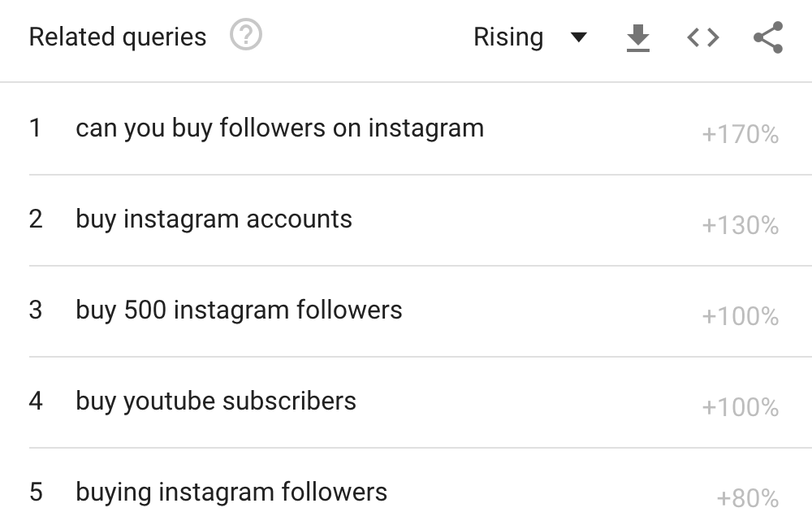Viewport: 812px width, 512px height.
Task: Expand the Rising dropdown arrow
Action: [578, 37]
